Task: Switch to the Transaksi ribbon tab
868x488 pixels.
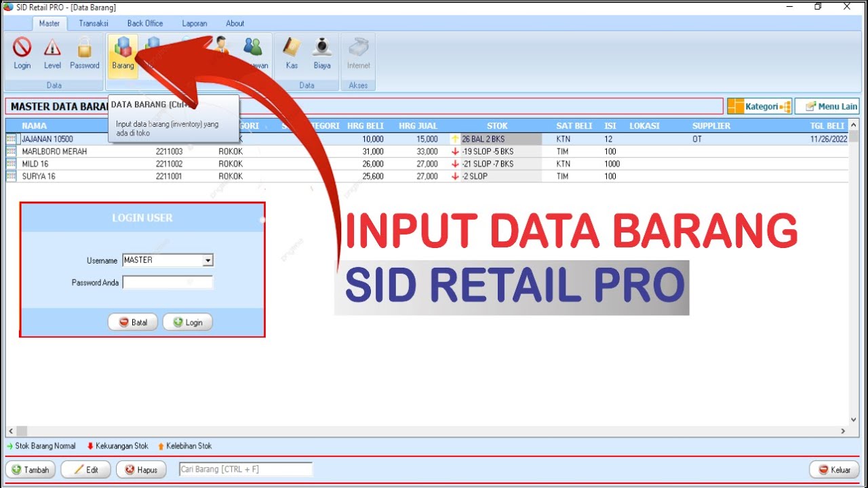Action: 94,23
